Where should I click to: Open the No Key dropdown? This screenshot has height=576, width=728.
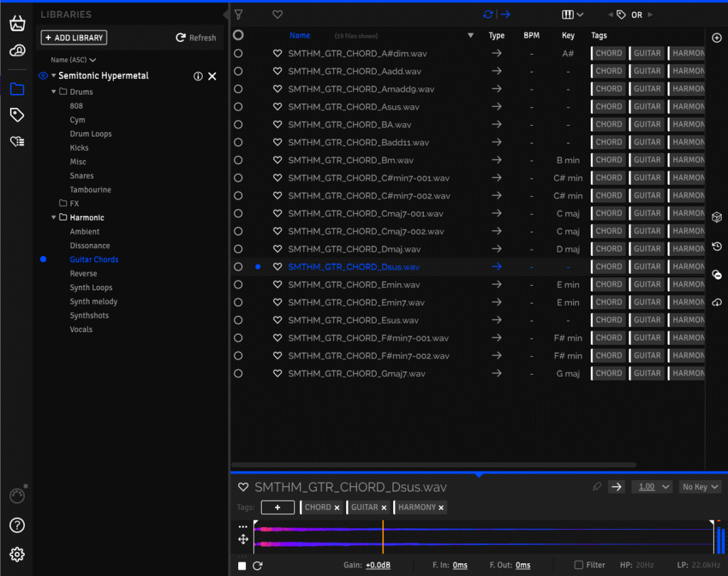tap(700, 487)
